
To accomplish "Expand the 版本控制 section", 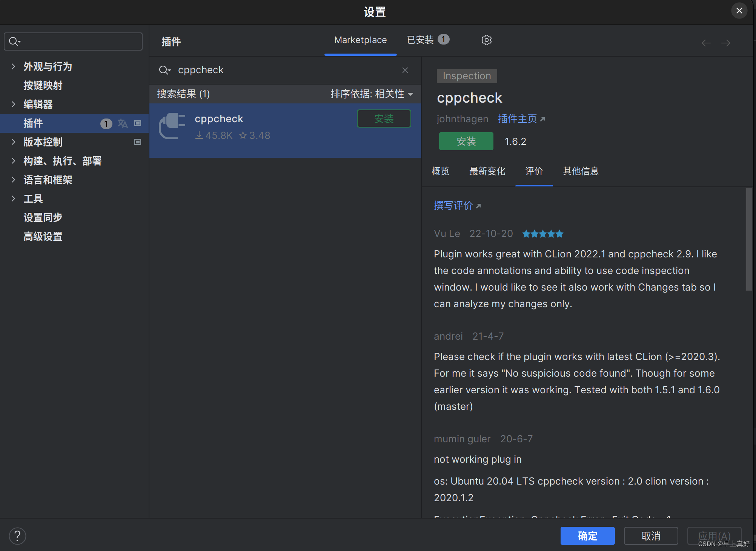I will (x=13, y=142).
